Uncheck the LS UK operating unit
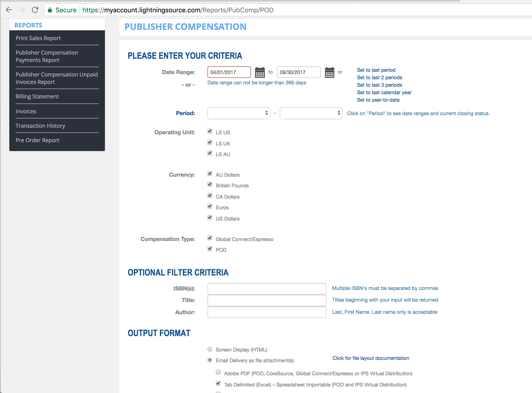 [210, 142]
